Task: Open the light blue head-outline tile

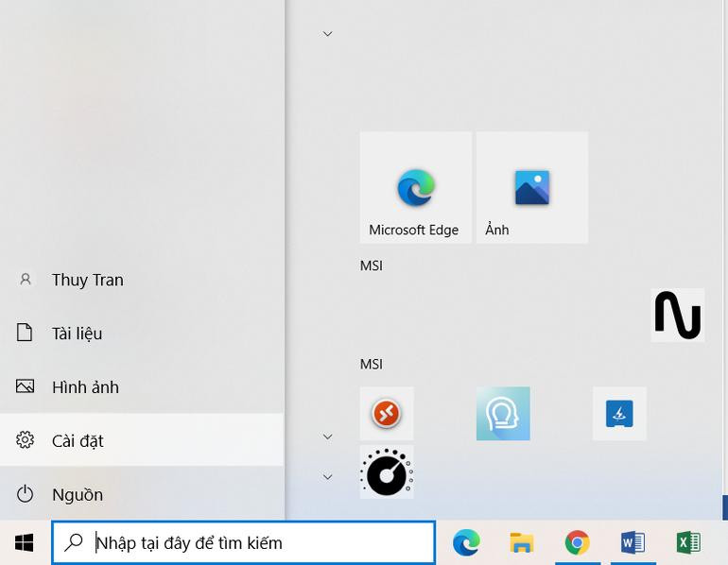Action: coord(503,414)
